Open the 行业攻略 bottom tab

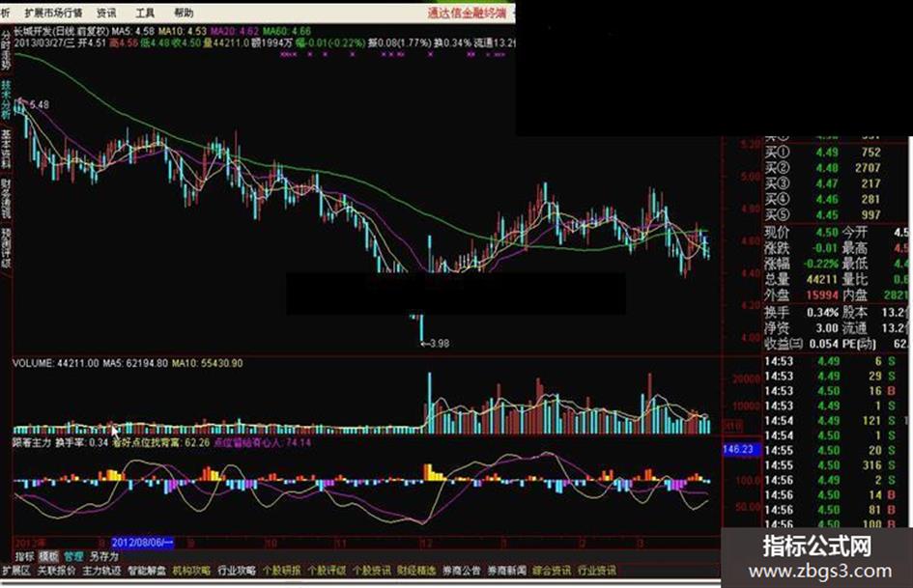pyautogui.click(x=237, y=571)
